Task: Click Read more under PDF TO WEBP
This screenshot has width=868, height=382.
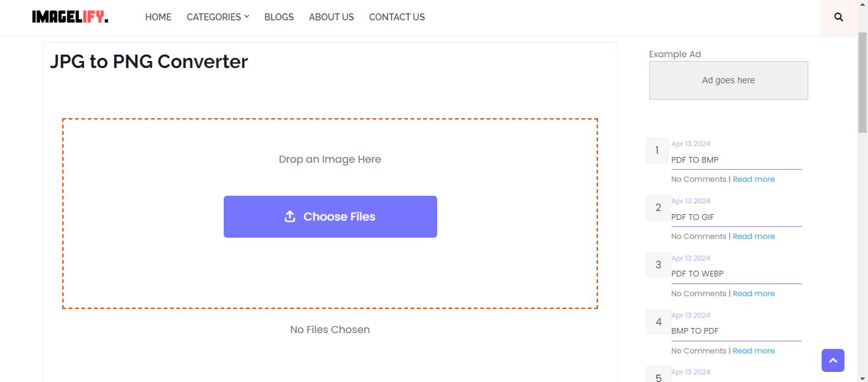Action: point(754,293)
